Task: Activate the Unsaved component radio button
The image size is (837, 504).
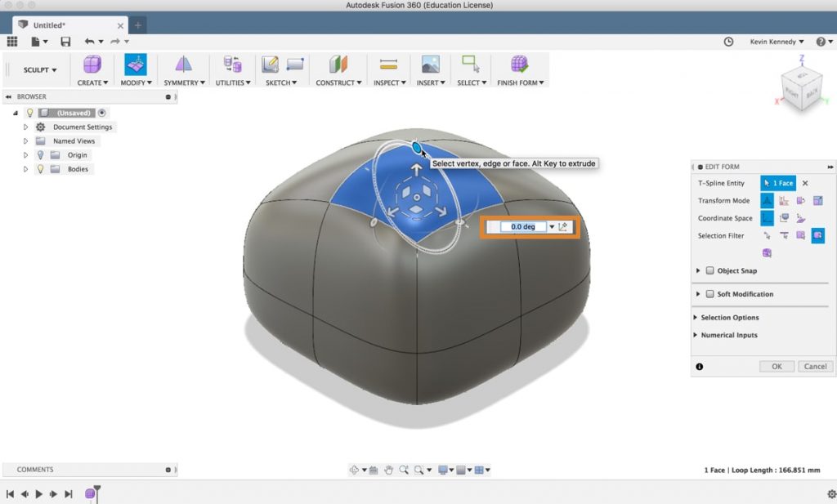Action: pyautogui.click(x=101, y=113)
